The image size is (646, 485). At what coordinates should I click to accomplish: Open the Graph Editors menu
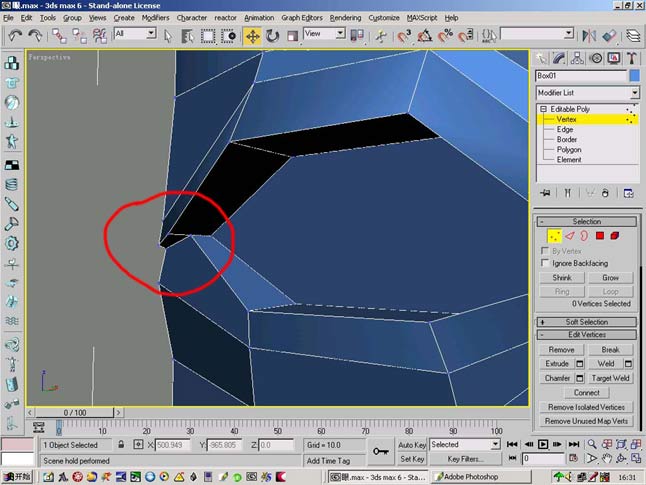click(302, 18)
